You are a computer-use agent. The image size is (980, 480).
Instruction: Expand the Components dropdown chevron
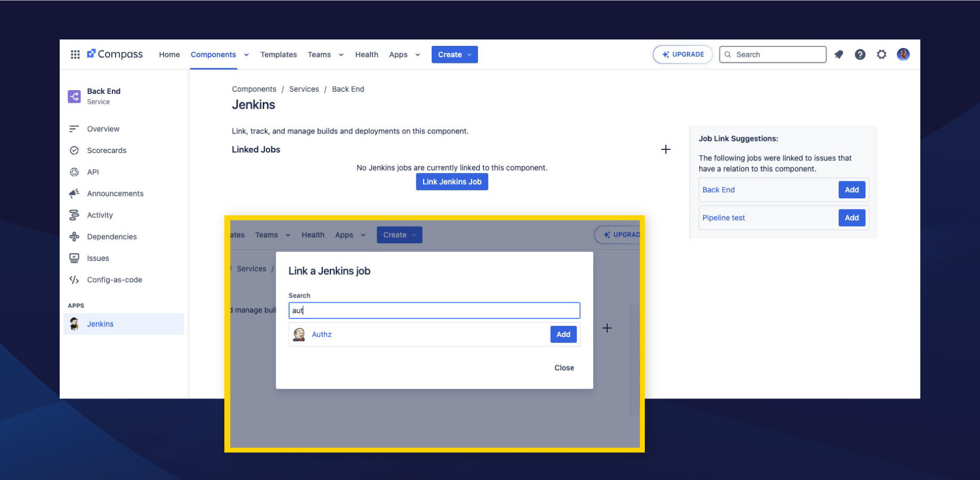[247, 55]
